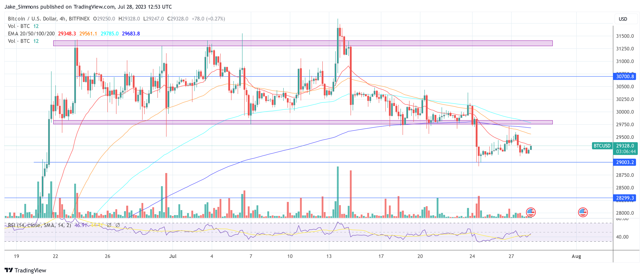Click the 30000.0 price axis label
The image size is (644, 278).
[x=625, y=112]
